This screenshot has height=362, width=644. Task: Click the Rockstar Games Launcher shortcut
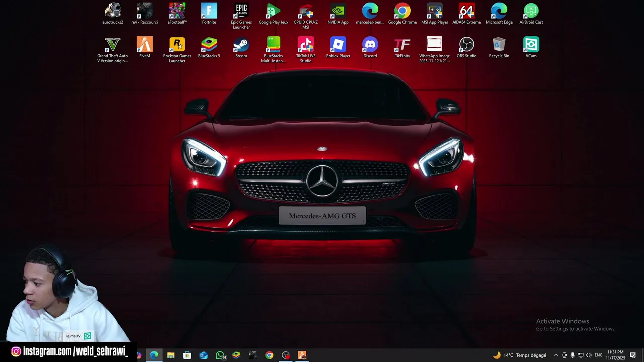177,50
